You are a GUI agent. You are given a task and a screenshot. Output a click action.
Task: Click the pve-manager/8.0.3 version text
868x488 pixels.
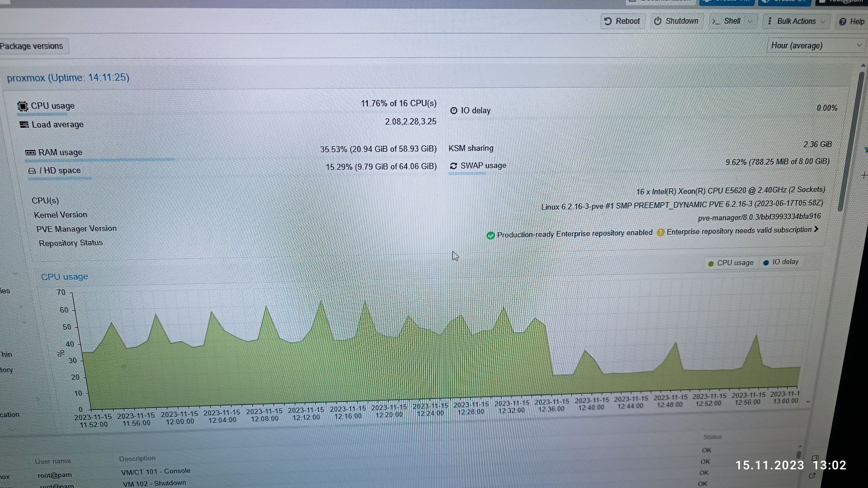[x=759, y=217]
